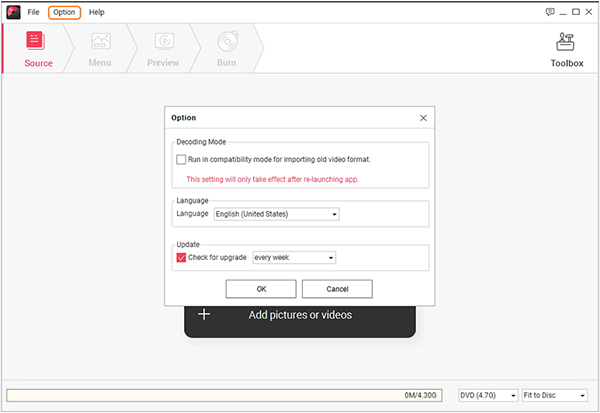Uncheck the Check for upgrade checkbox

point(181,257)
